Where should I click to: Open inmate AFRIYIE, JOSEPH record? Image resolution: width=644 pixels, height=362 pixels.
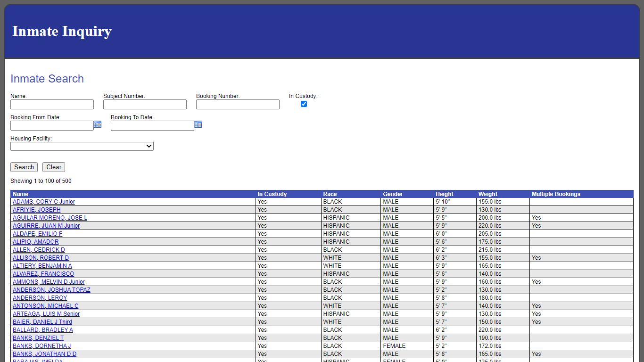[x=37, y=210]
